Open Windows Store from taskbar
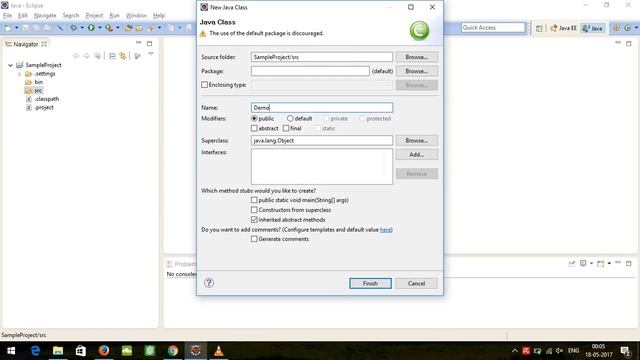This screenshot has height=360, width=640. pos(81,351)
